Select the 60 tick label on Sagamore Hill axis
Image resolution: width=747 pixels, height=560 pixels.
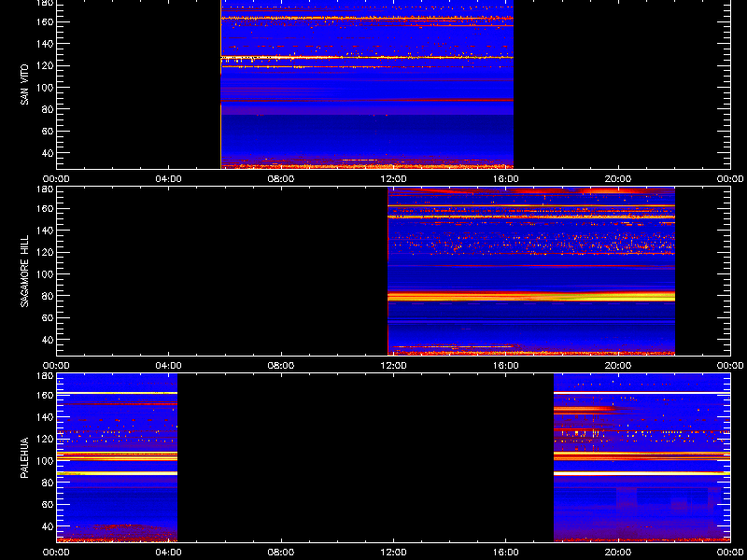pos(49,317)
